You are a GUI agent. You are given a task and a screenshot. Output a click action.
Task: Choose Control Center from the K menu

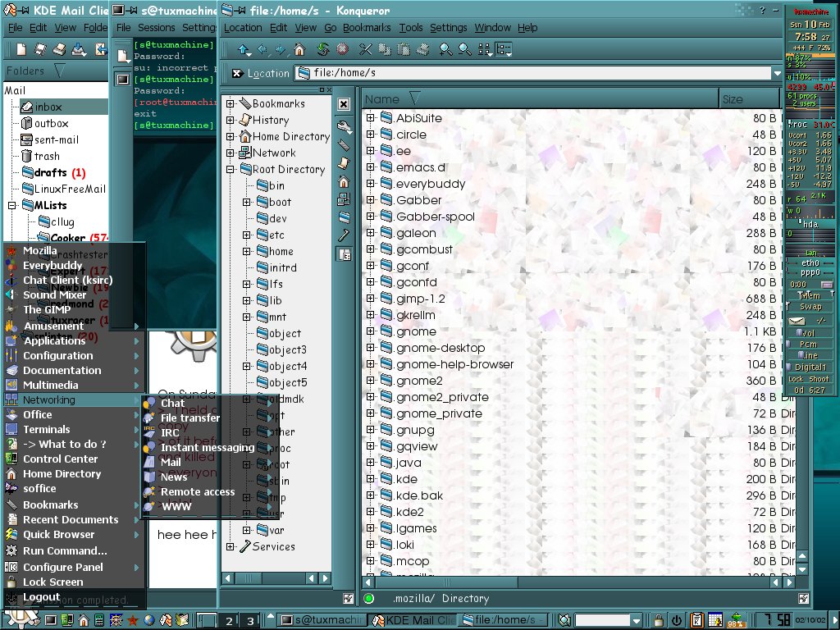tap(60, 459)
